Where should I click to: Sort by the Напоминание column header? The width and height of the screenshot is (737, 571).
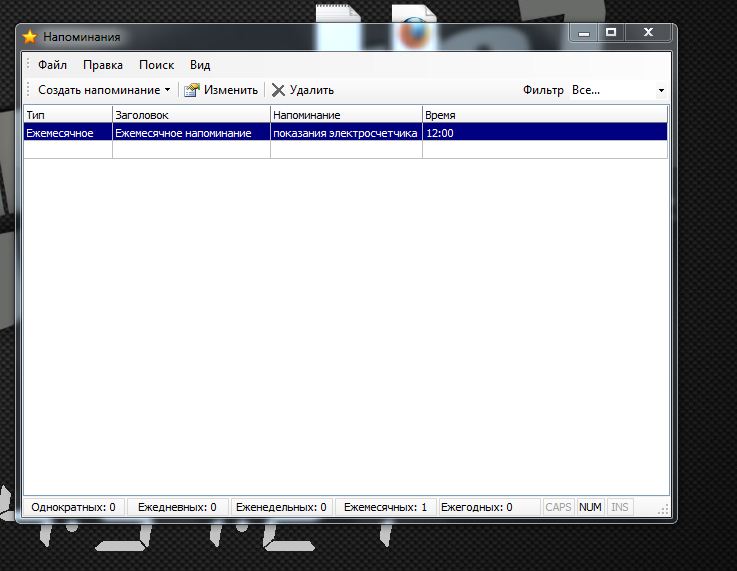pos(346,115)
